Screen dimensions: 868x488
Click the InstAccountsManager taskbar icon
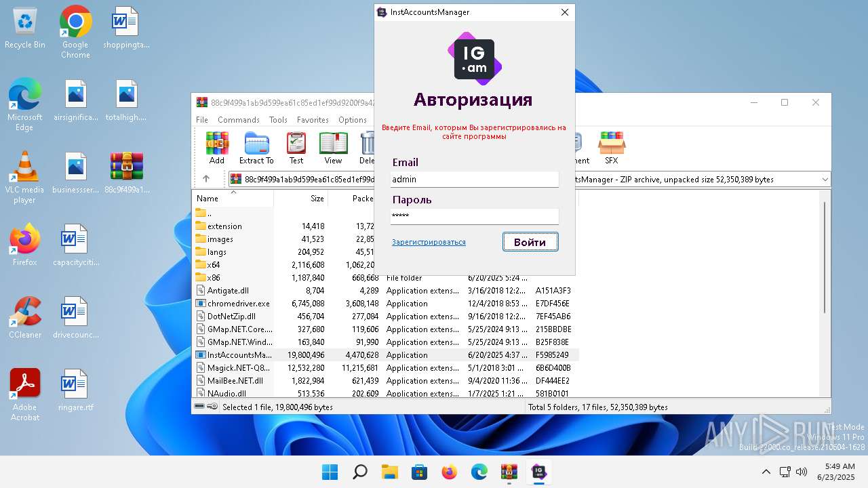538,472
